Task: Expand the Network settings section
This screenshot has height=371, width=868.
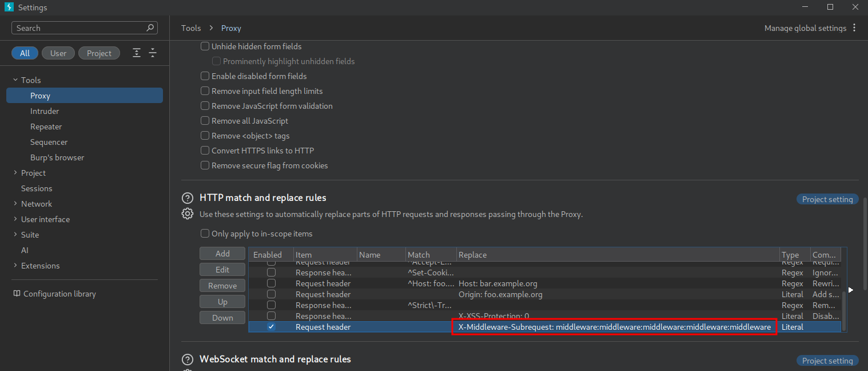Action: 15,204
